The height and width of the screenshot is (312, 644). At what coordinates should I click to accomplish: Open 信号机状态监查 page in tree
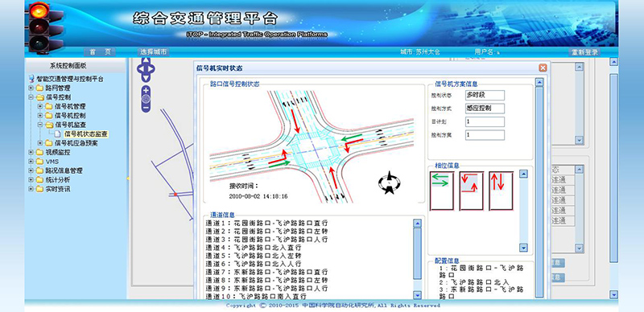86,133
